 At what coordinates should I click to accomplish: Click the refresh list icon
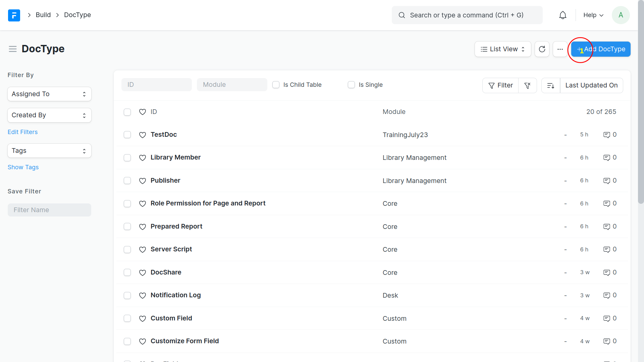click(x=542, y=49)
